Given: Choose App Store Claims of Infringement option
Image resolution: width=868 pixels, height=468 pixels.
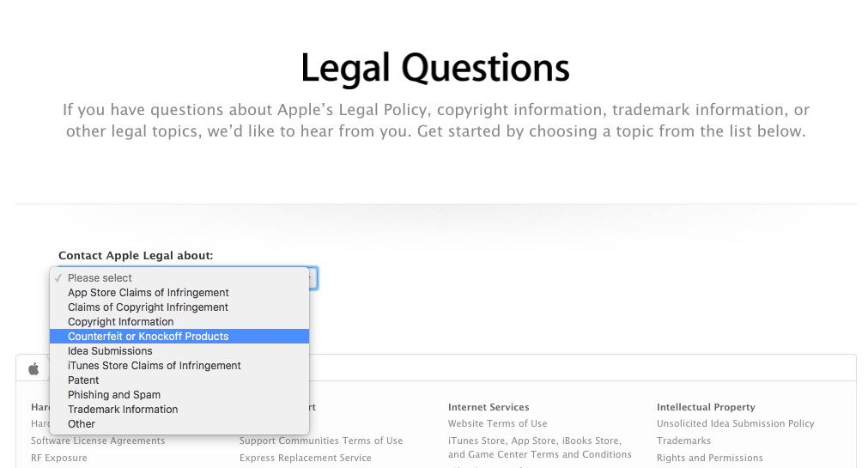Looking at the screenshot, I should [149, 293].
